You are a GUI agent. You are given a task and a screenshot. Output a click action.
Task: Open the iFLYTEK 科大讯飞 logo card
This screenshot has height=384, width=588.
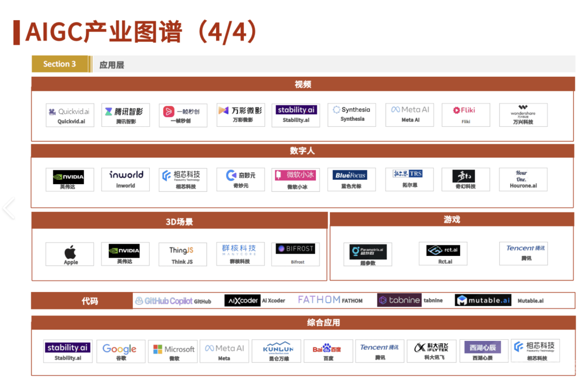(x=432, y=351)
